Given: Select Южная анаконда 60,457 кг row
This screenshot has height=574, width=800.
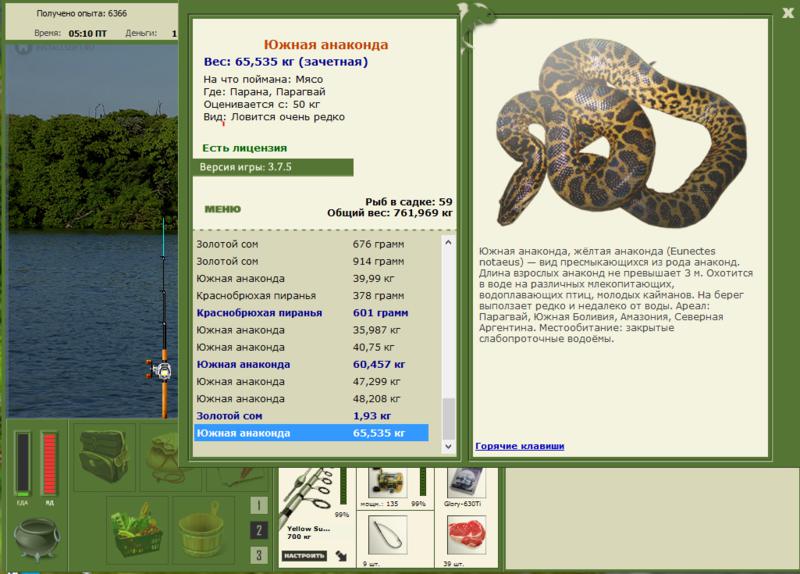Looking at the screenshot, I should click(x=311, y=364).
